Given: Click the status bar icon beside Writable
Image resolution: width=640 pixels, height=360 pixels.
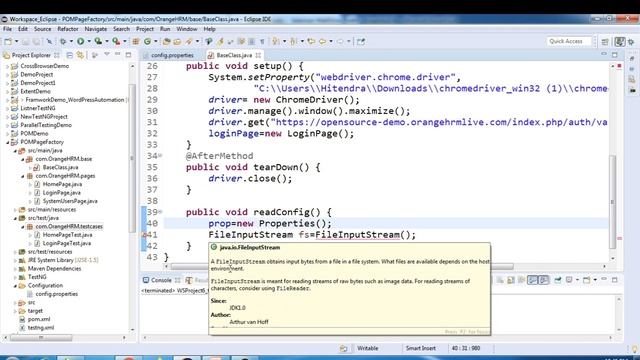Looking at the screenshot, I should 343,348.
